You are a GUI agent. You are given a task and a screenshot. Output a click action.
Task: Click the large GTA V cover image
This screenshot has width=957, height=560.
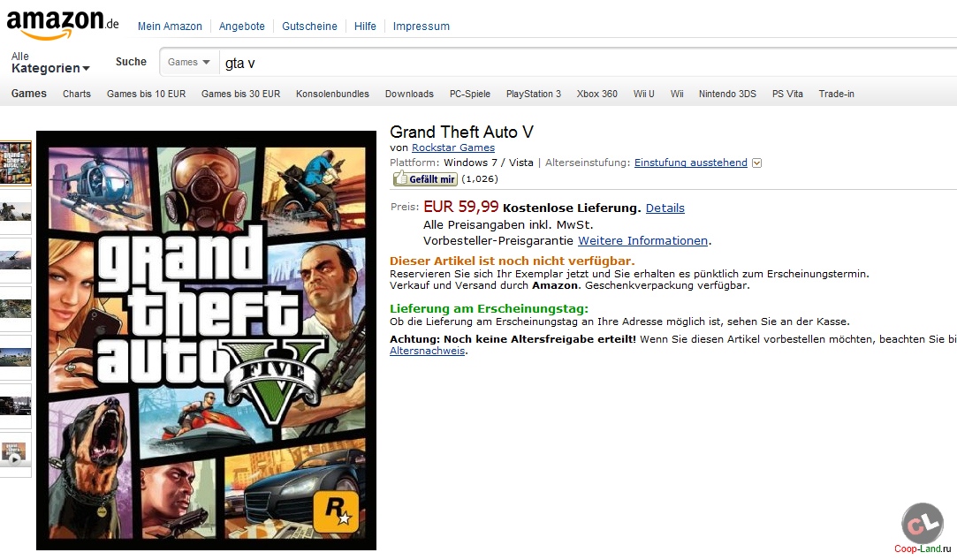point(206,340)
